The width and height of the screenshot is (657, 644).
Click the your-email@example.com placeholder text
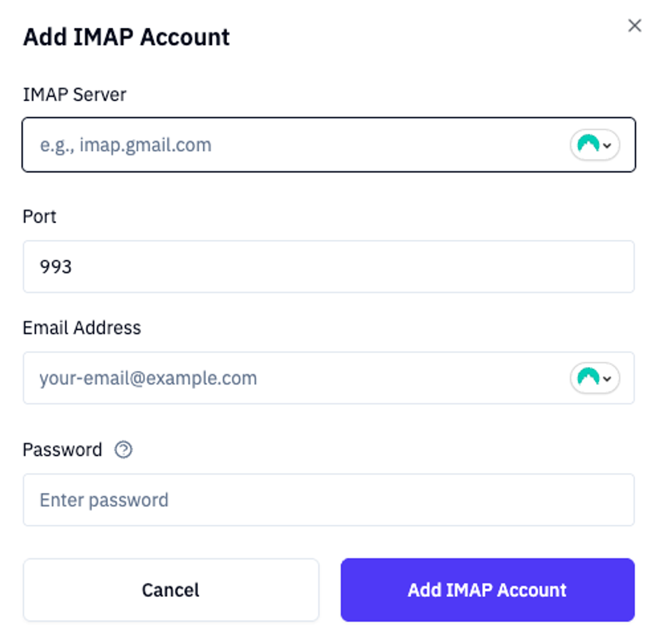[148, 378]
